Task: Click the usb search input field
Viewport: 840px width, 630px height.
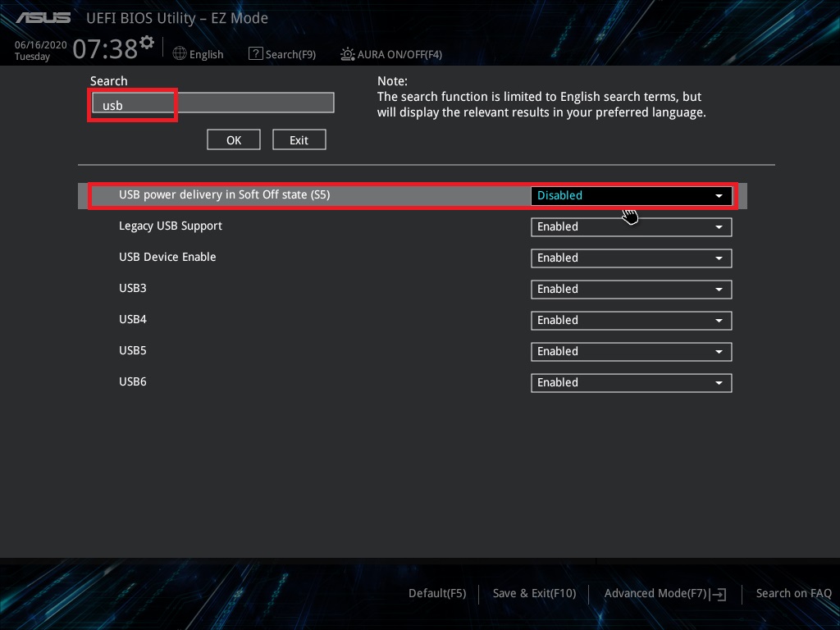Action: click(x=213, y=103)
